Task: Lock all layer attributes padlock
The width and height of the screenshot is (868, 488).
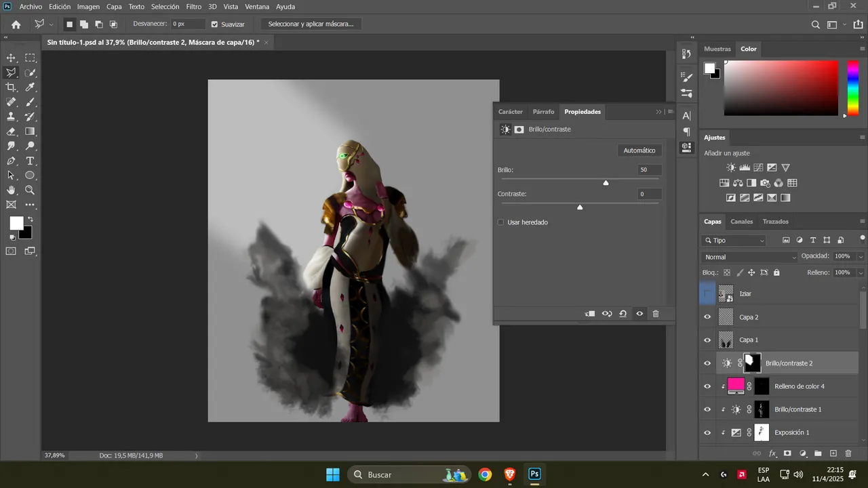Action: [776, 272]
